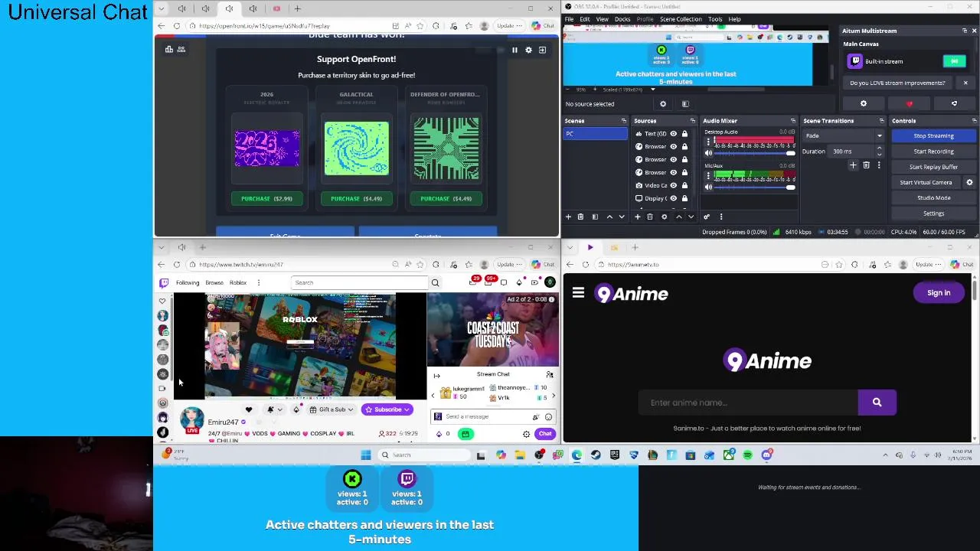Toggle the lock on Video Capture source
The height and width of the screenshot is (551, 980).
click(684, 185)
